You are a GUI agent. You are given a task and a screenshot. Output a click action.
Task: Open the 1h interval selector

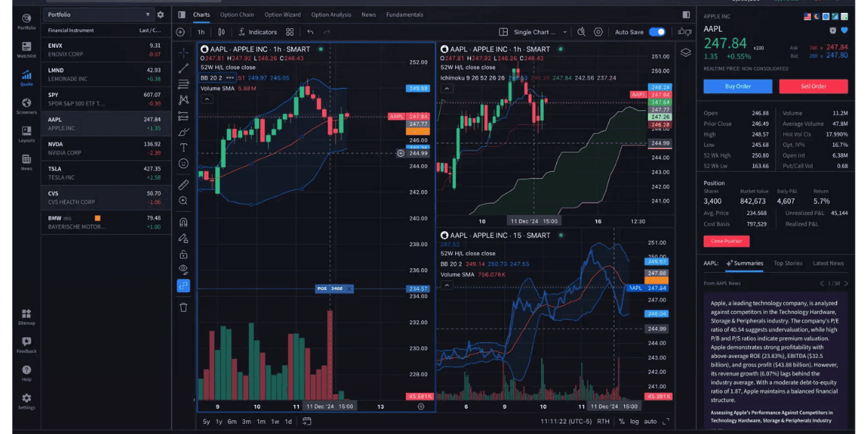[x=201, y=32]
